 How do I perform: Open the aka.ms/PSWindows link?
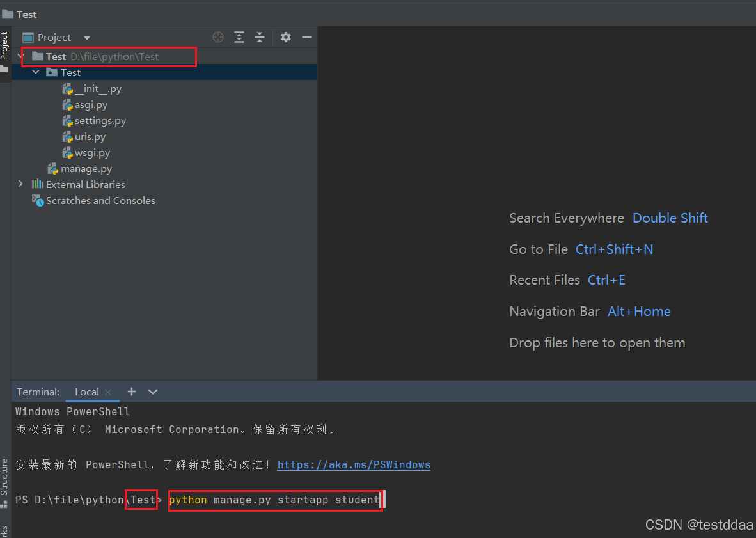click(x=354, y=464)
